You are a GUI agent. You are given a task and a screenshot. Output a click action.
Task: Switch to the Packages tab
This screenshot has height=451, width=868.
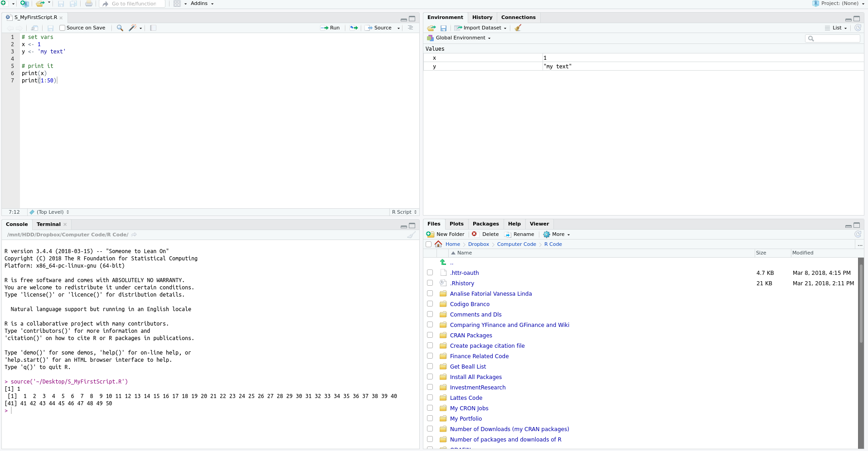[x=485, y=224]
